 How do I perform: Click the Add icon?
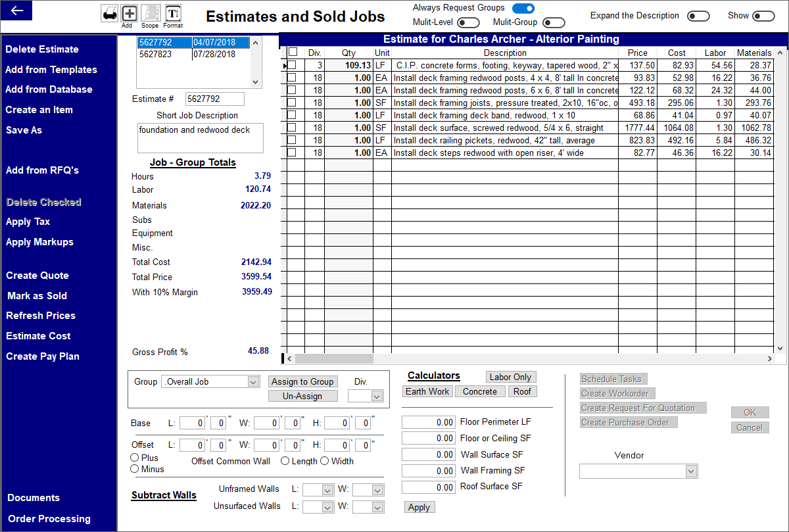point(129,12)
